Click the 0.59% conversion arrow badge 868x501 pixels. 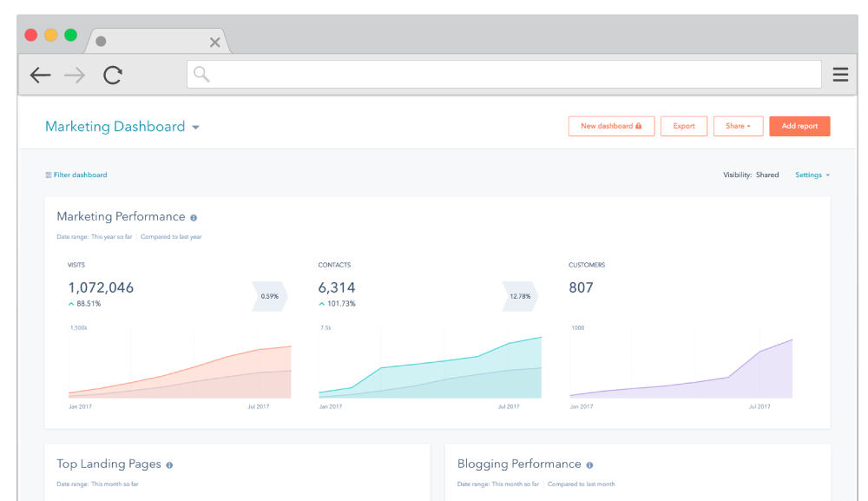click(x=270, y=296)
